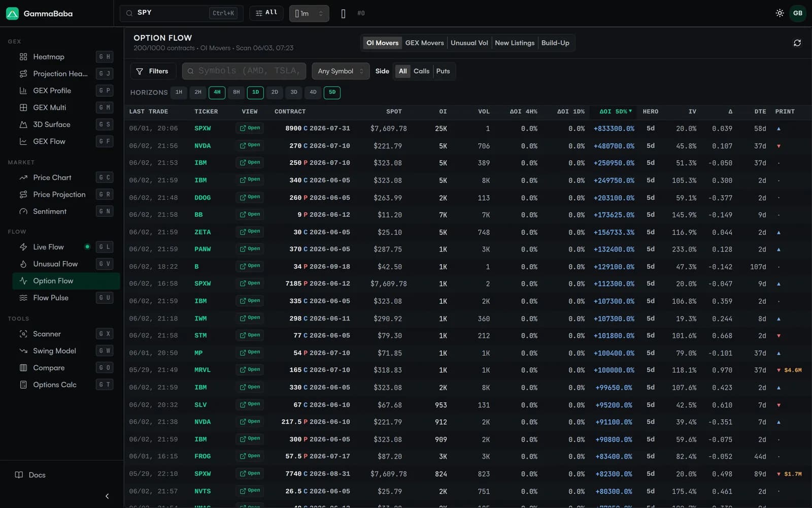812x508 pixels.
Task: Open the Any Symbol dropdown
Action: [x=341, y=71]
